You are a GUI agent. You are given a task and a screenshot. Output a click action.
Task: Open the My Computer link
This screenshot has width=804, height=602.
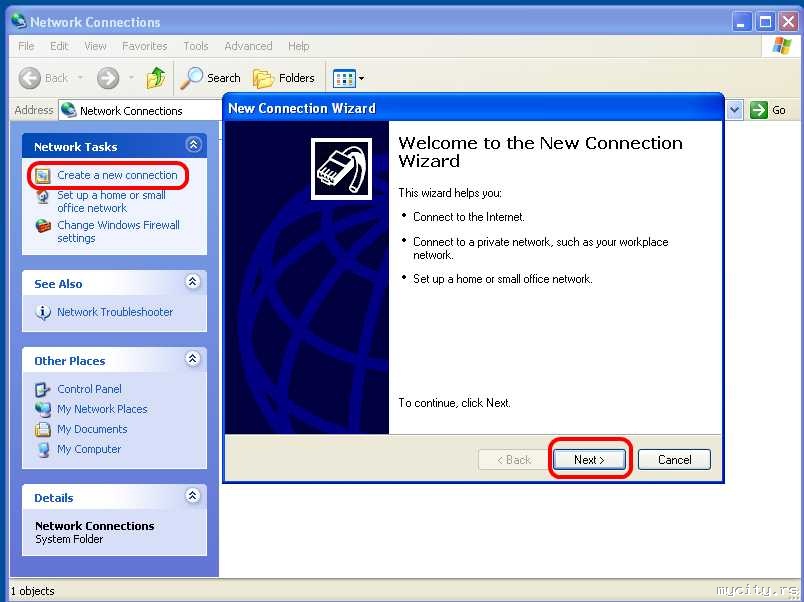click(89, 449)
